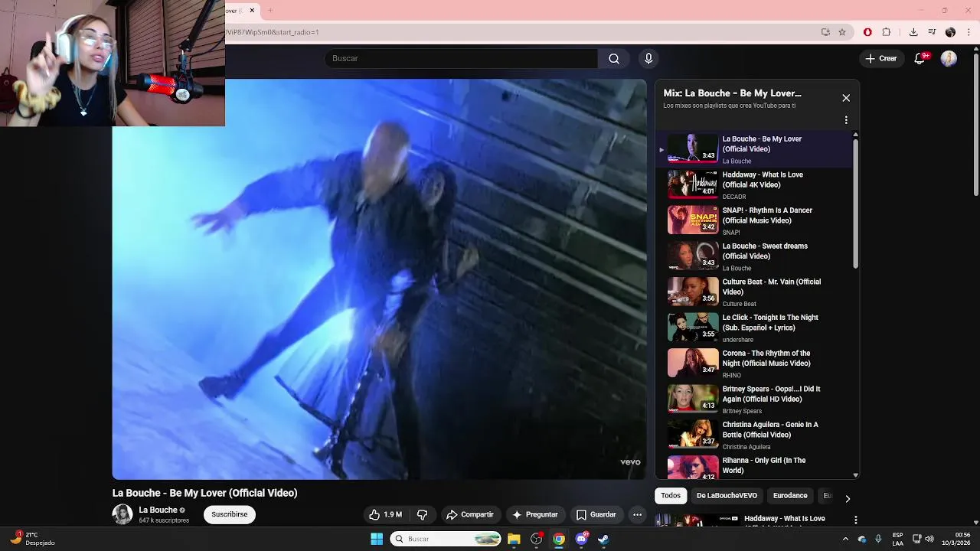Play SNAP! - Rhythm Is A Dancer
Viewport: 980px width, 551px height.
(x=754, y=220)
